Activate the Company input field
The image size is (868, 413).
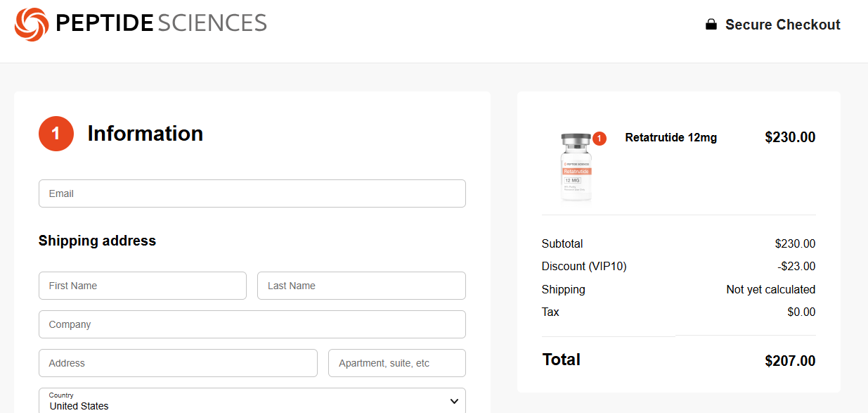tap(252, 324)
